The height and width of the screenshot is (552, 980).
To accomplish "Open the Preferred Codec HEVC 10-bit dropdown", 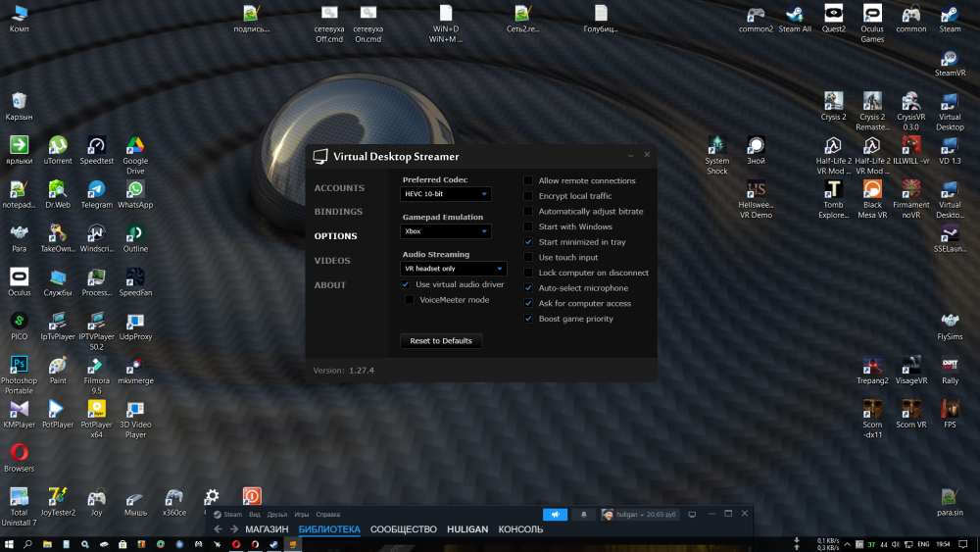I will [446, 194].
